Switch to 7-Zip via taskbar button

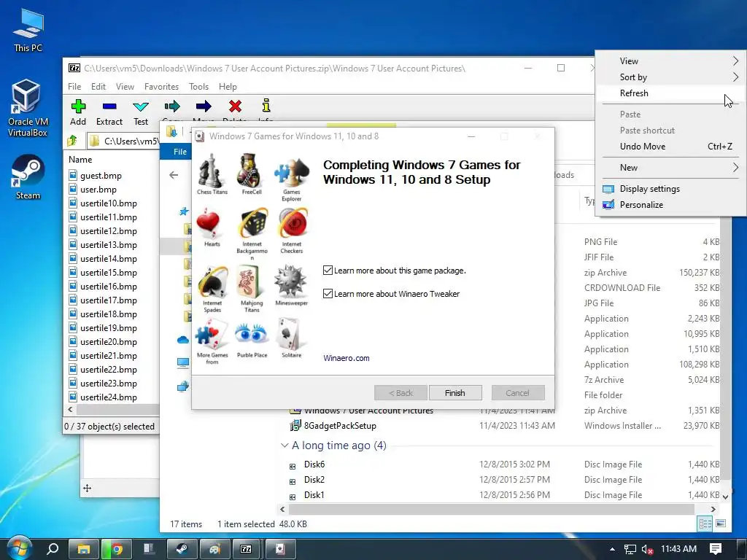pos(246,550)
